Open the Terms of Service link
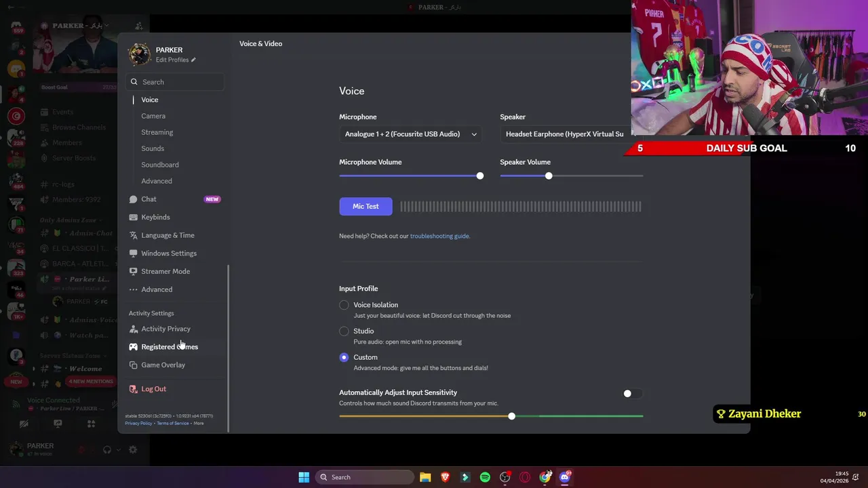The image size is (868, 488). pos(173,423)
